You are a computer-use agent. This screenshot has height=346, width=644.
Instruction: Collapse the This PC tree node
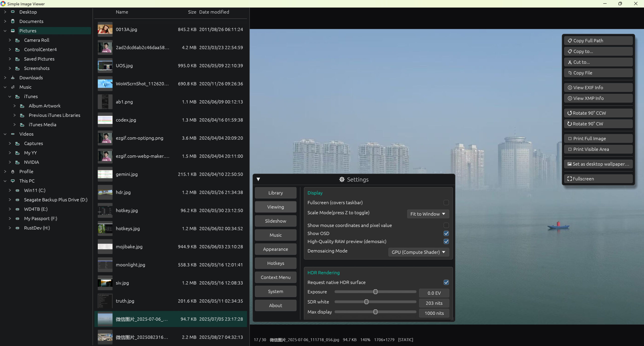click(x=5, y=181)
